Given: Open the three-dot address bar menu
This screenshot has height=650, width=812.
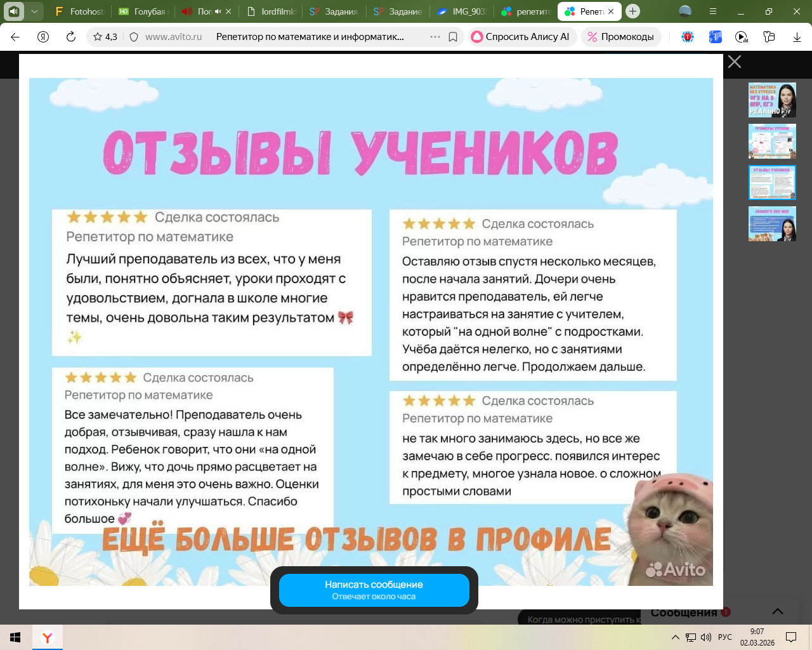Looking at the screenshot, I should click(x=435, y=37).
